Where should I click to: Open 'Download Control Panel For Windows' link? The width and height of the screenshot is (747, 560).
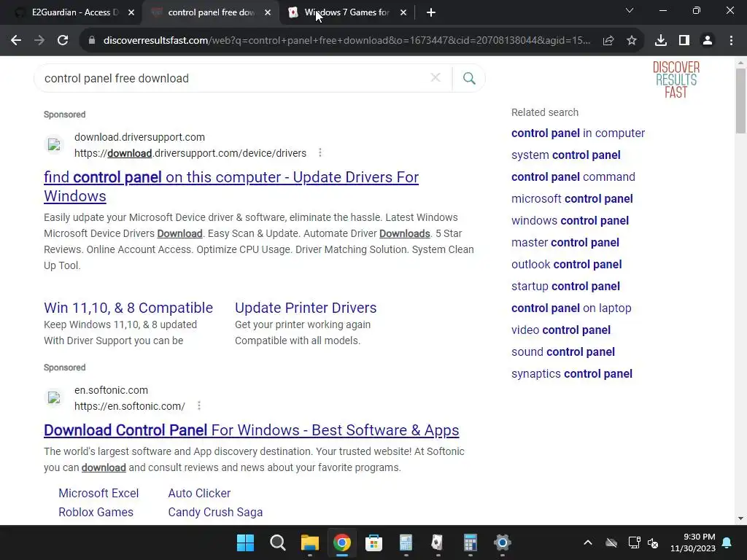251,430
